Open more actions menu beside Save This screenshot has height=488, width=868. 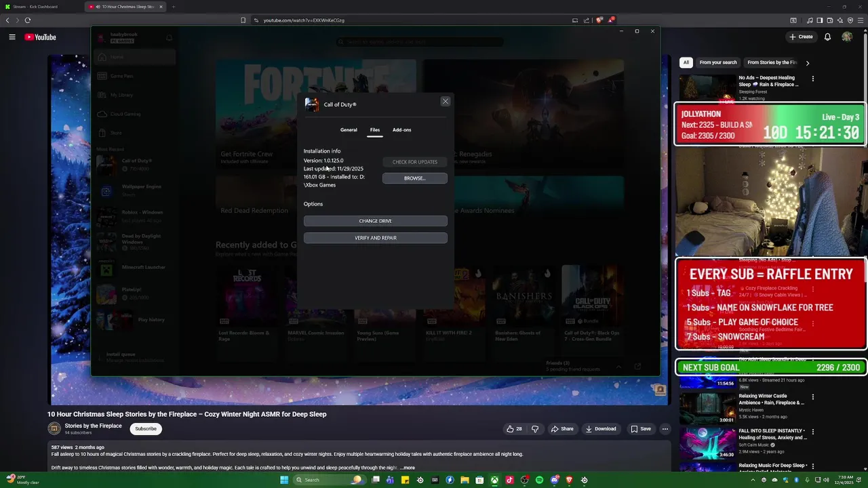[x=665, y=429]
